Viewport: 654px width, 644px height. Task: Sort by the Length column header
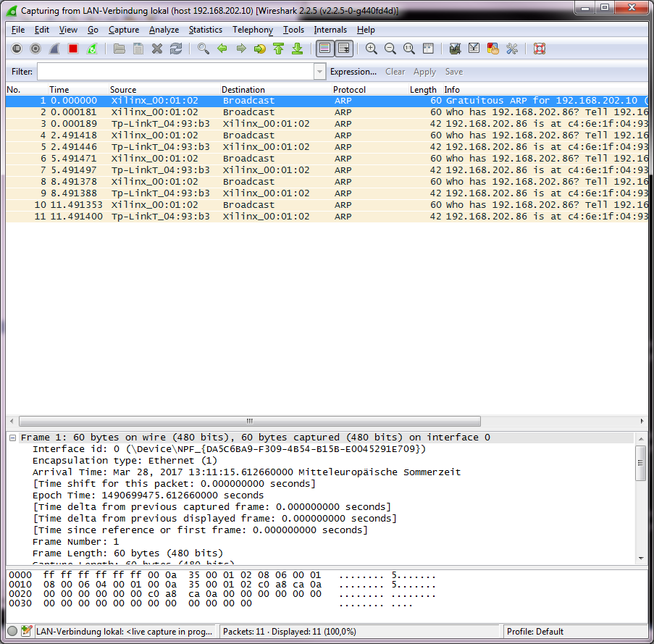tap(425, 90)
